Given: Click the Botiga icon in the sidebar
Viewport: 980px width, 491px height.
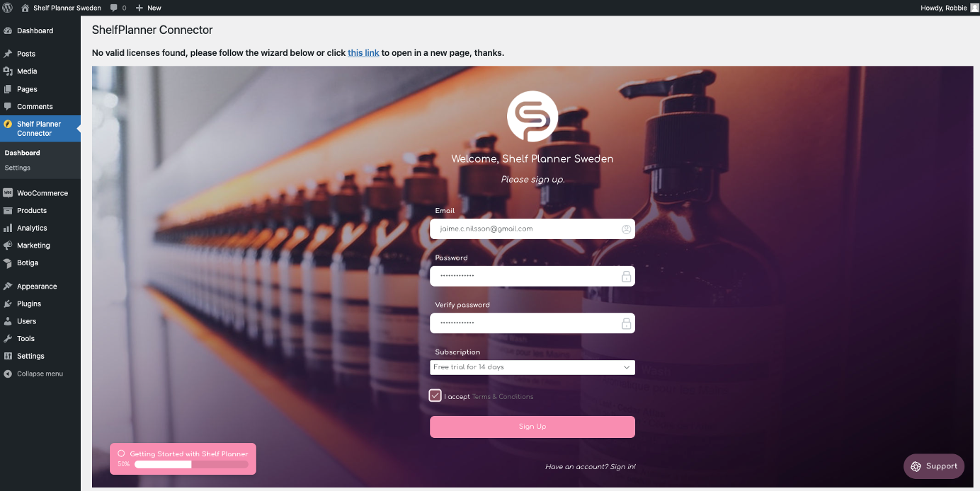Looking at the screenshot, I should 8,262.
